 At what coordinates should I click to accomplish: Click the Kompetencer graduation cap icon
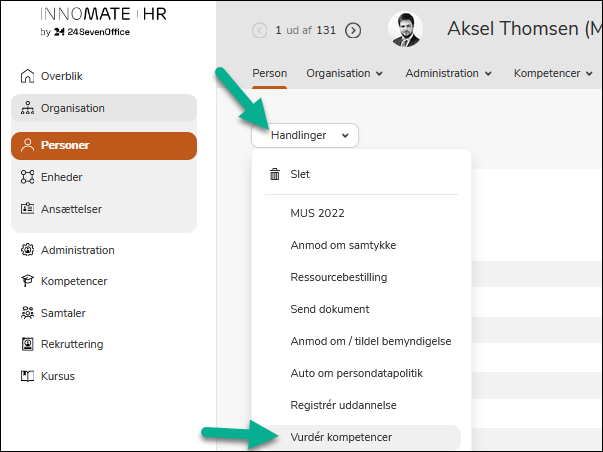pos(28,282)
